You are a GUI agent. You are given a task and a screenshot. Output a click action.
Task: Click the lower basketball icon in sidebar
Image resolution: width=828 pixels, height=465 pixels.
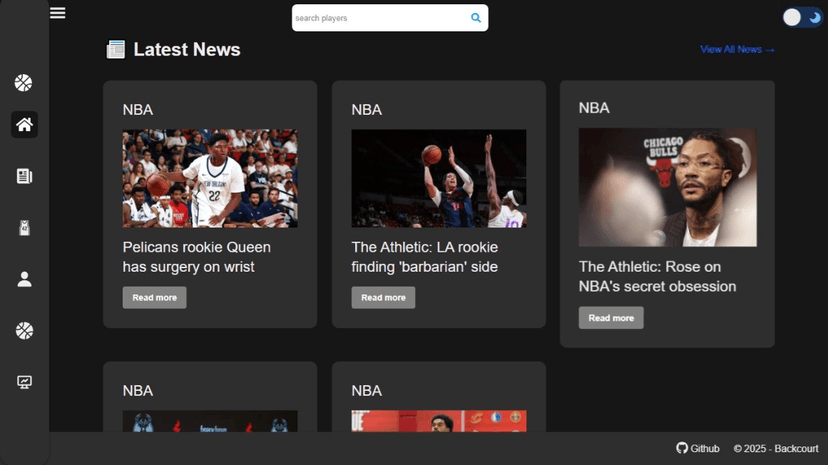(24, 330)
